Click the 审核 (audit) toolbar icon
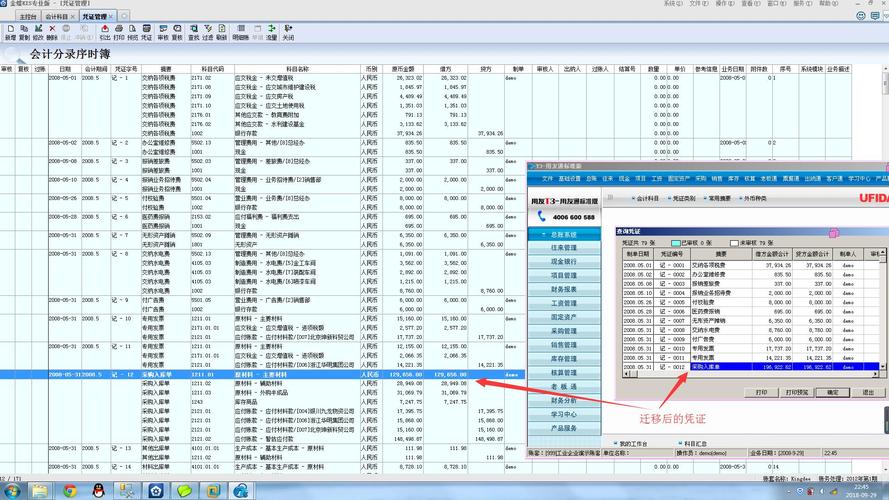Viewport: 889px width, 500px height. pyautogui.click(x=163, y=32)
